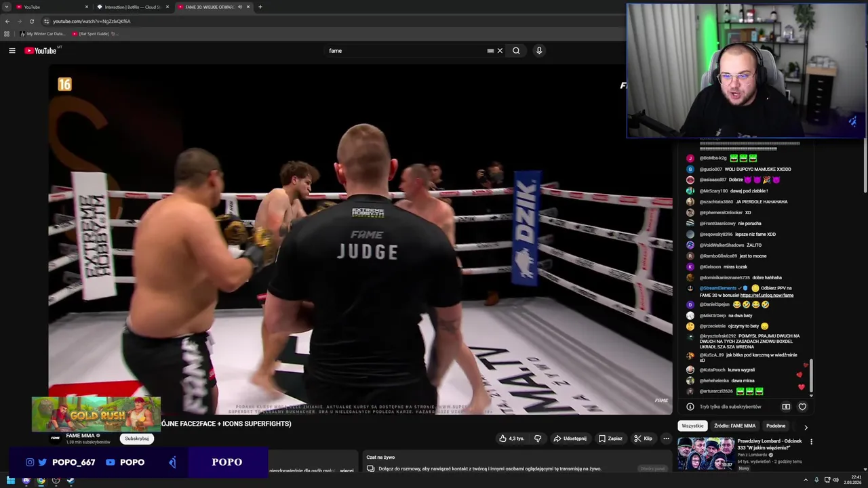Reload the page with the refresh icon
Viewport: 868px width, 488px height.
click(32, 21)
